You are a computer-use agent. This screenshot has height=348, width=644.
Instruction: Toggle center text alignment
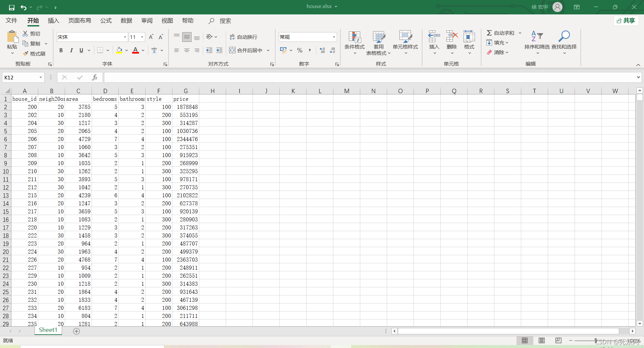click(x=187, y=50)
